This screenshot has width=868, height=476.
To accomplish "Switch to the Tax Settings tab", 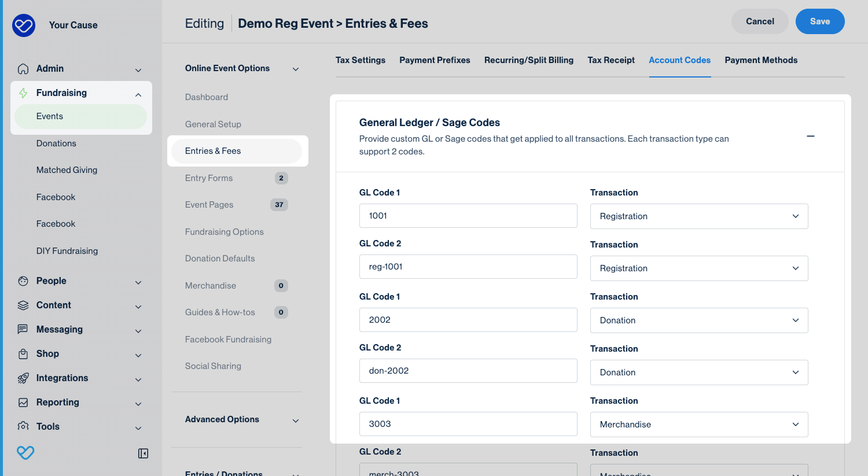I will tap(360, 60).
